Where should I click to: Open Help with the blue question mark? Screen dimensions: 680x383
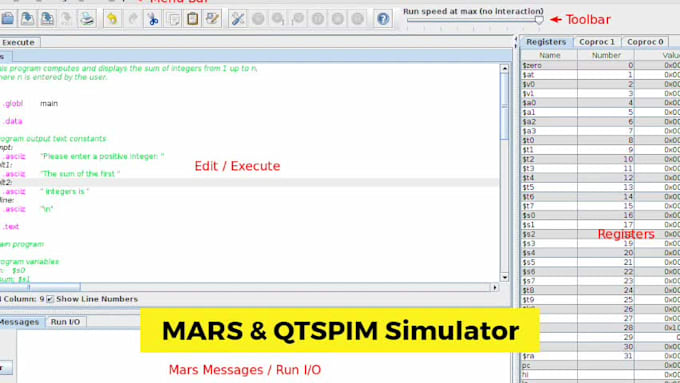click(383, 19)
